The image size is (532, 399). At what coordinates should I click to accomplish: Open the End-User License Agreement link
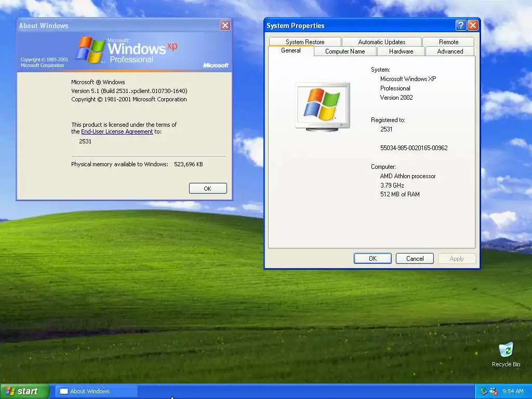[117, 131]
